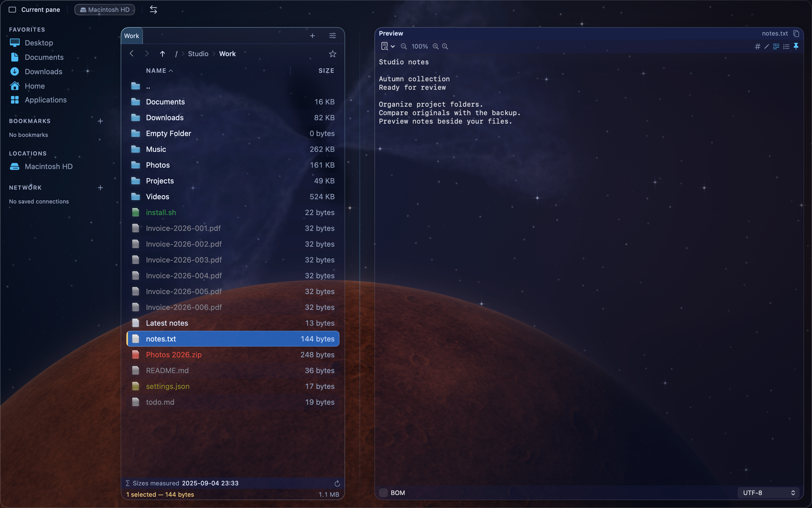This screenshot has width=812, height=508.
Task: Add a new tab with plus icon
Action: coord(312,36)
